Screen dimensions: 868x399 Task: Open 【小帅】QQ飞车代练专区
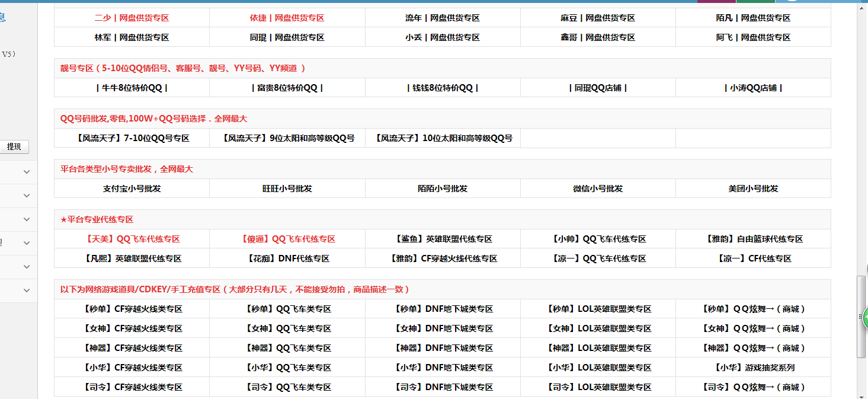tap(598, 239)
